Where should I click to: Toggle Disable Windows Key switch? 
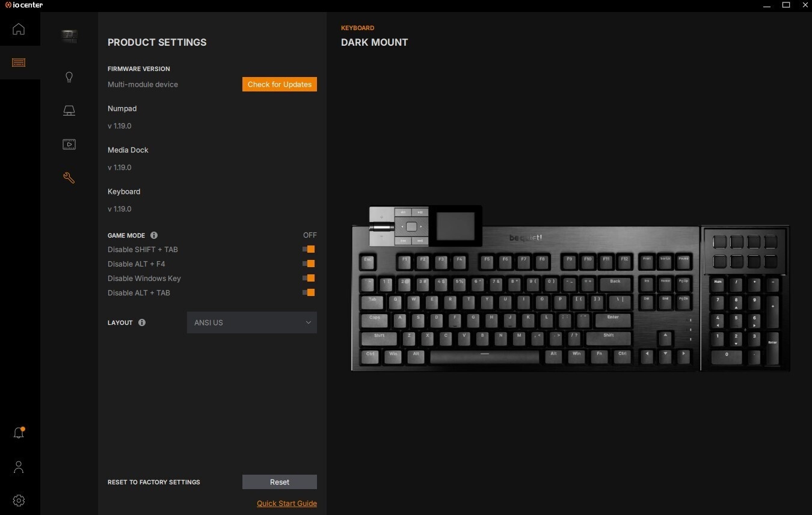(x=309, y=278)
